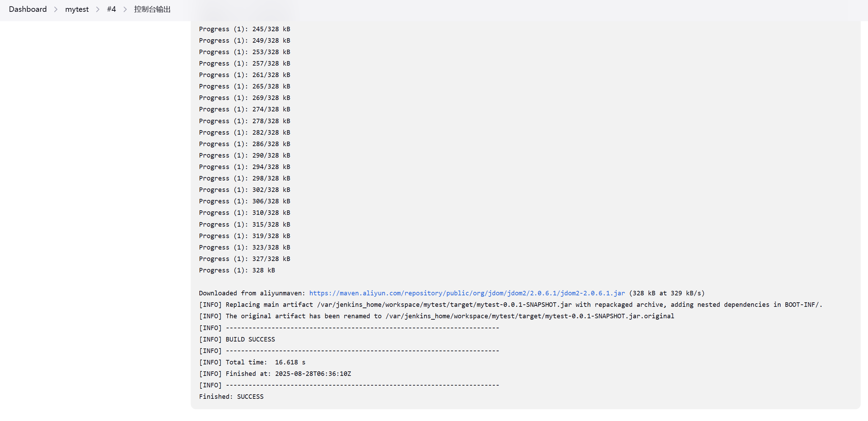The height and width of the screenshot is (421, 868).
Task: Click the Progress 315/328 kB line
Action: [x=244, y=225]
